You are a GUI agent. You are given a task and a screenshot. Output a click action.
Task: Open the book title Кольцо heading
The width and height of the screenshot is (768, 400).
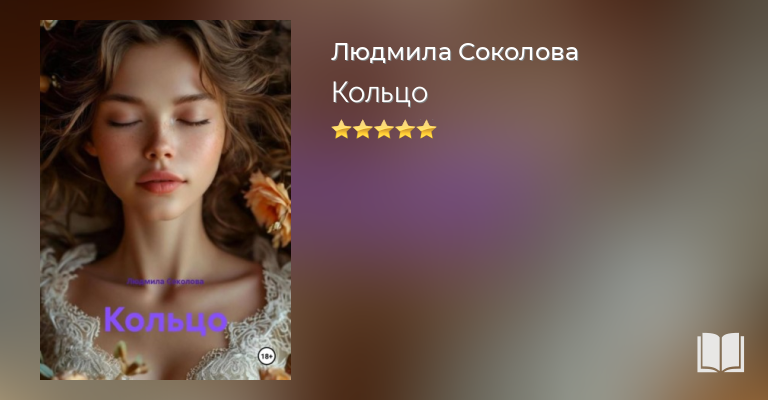[x=380, y=93]
